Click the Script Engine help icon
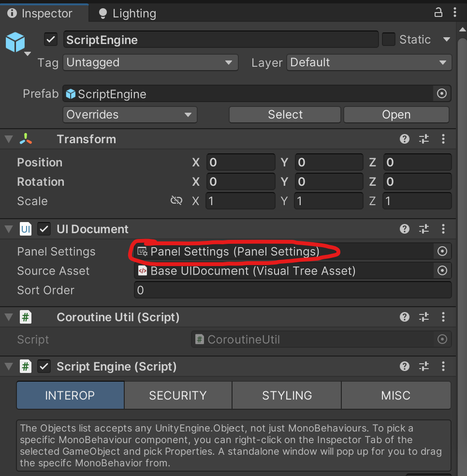 [x=404, y=366]
